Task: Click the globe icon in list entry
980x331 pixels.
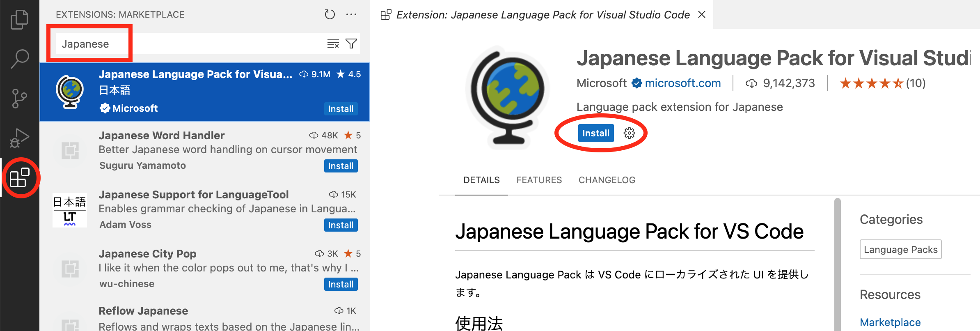Action: point(70,92)
